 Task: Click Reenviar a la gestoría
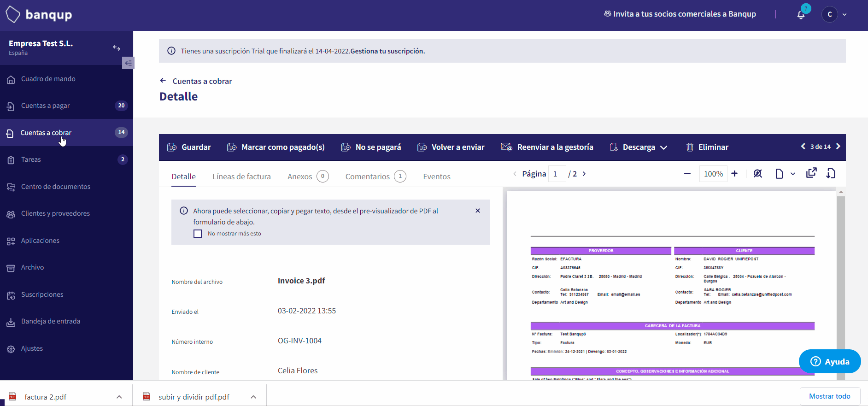(547, 147)
